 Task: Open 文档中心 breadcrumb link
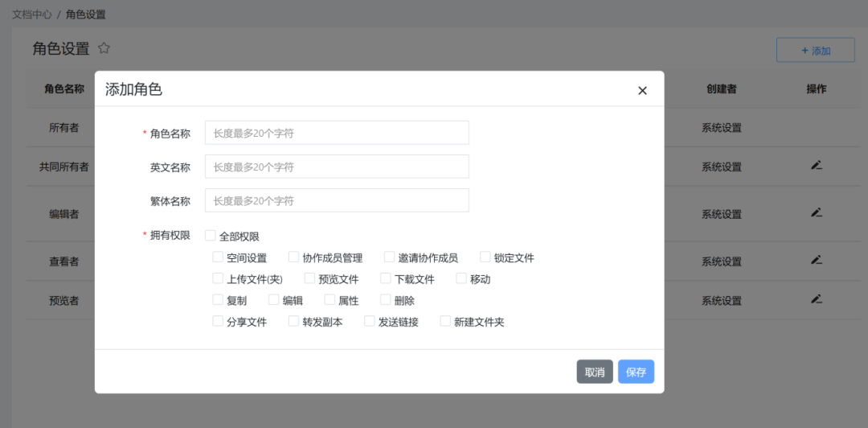[x=32, y=14]
